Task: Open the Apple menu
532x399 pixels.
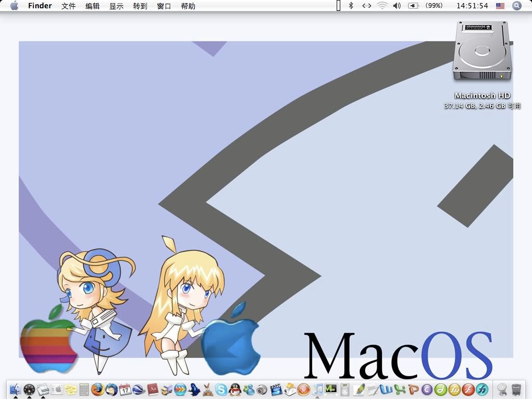Action: (x=14, y=6)
